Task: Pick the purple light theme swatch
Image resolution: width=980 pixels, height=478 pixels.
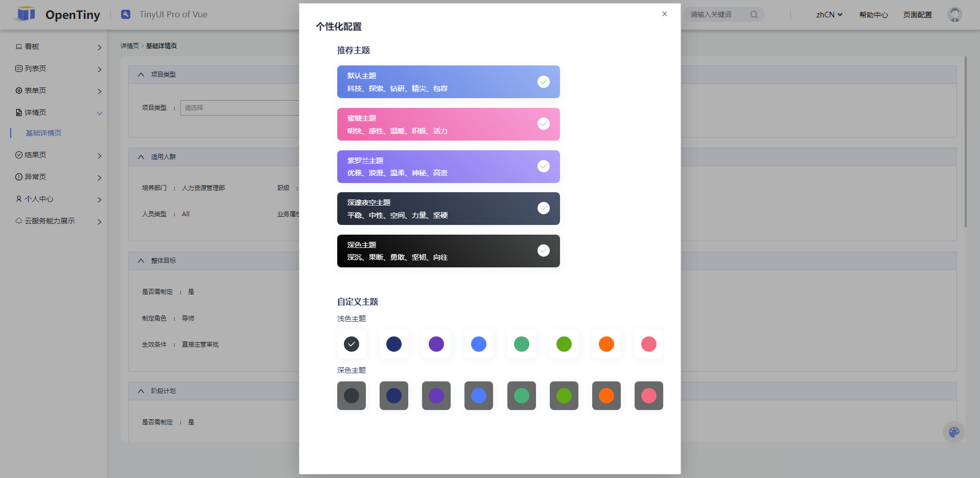Action: pos(436,344)
